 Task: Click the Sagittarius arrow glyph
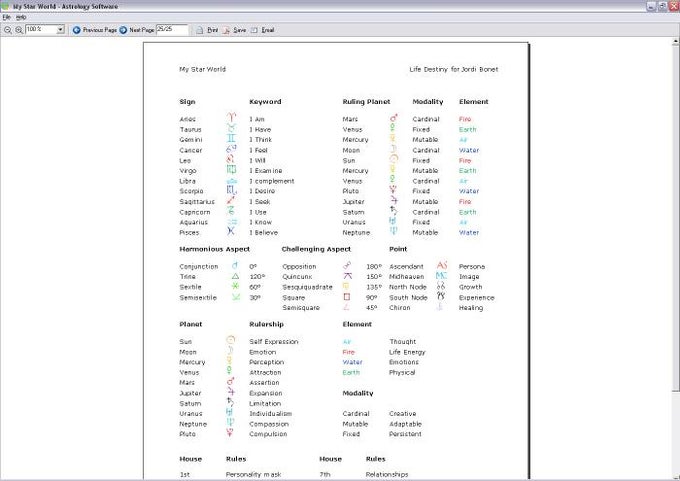pyautogui.click(x=231, y=200)
